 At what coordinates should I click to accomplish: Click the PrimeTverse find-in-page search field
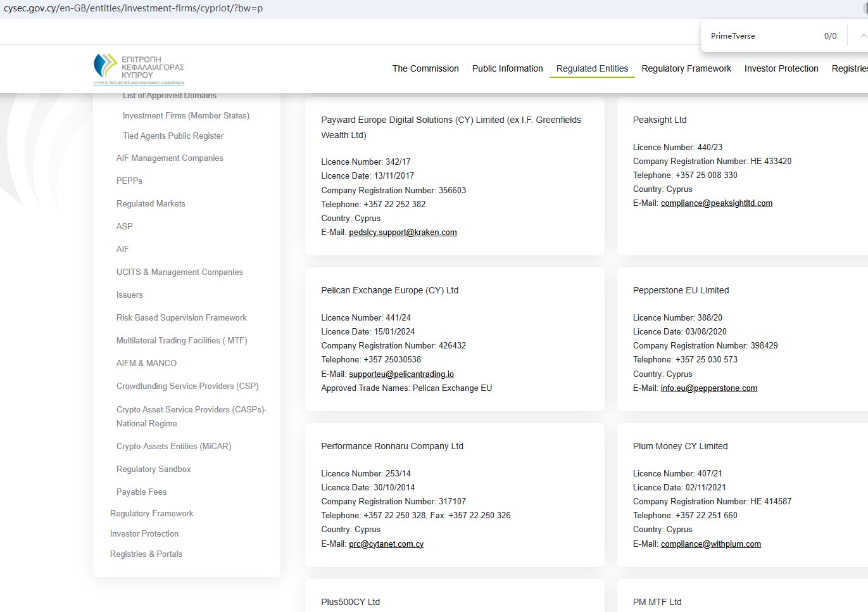tap(760, 36)
